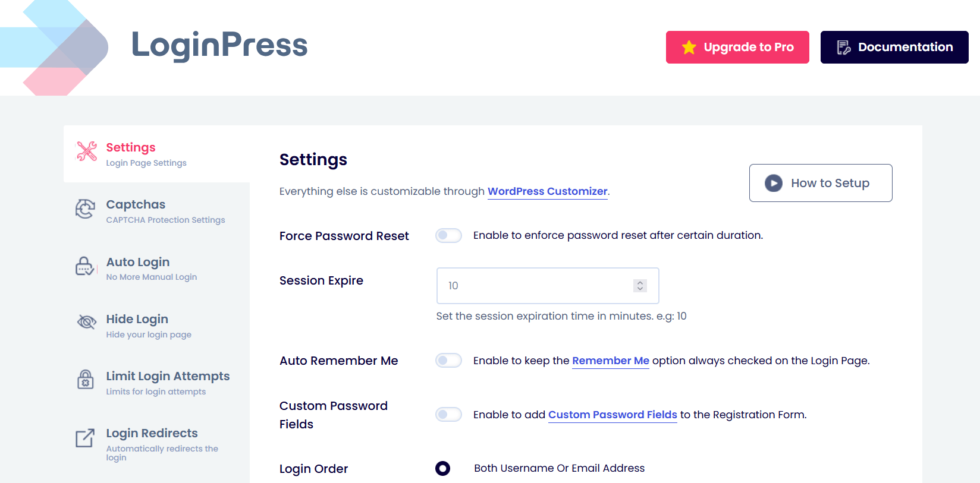Image resolution: width=980 pixels, height=483 pixels.
Task: Click the Captchas refresh icon in sidebar
Action: (x=86, y=210)
